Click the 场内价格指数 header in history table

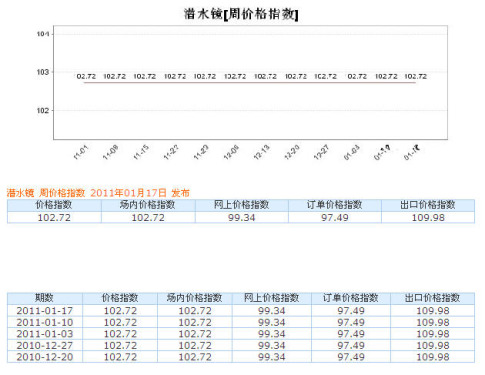pyautogui.click(x=195, y=298)
